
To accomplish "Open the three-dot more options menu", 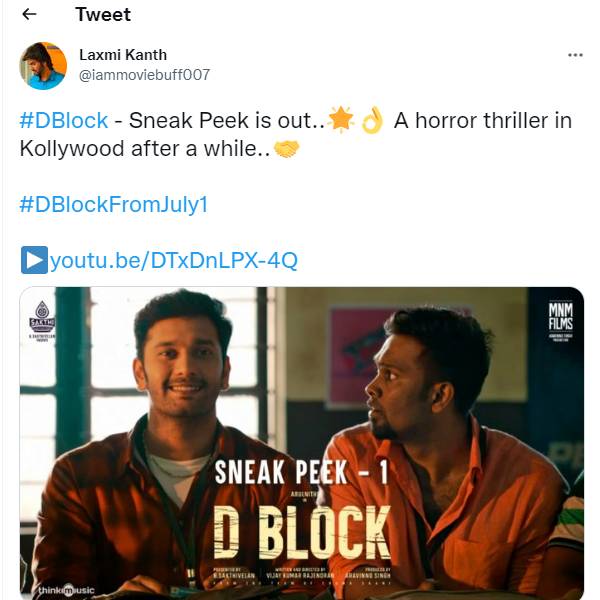I will click(x=575, y=55).
